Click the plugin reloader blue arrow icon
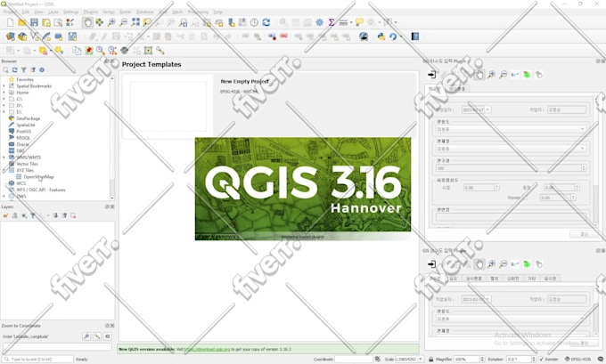Image resolution: width=606 pixels, height=364 pixels. pyautogui.click(x=393, y=36)
